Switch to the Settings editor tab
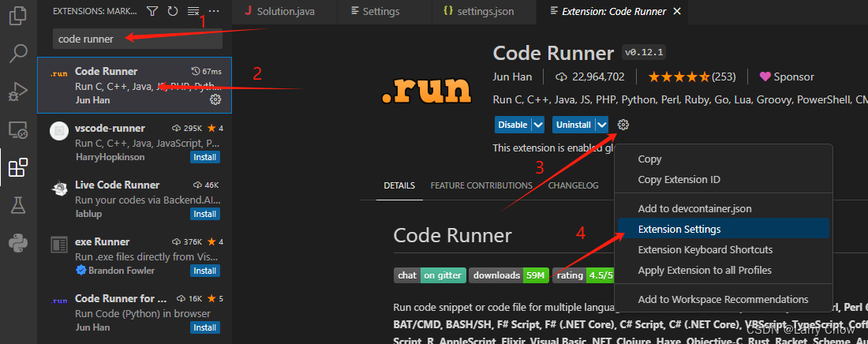868x344 pixels. pos(381,11)
